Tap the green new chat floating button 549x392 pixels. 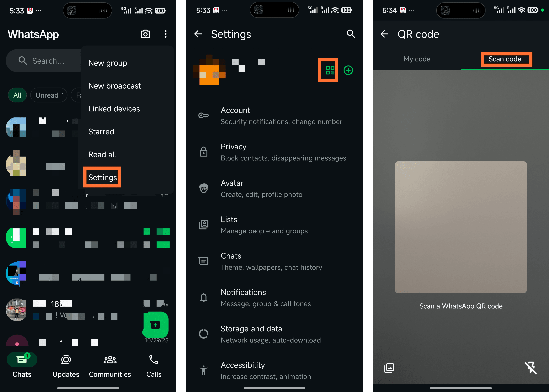click(x=155, y=325)
